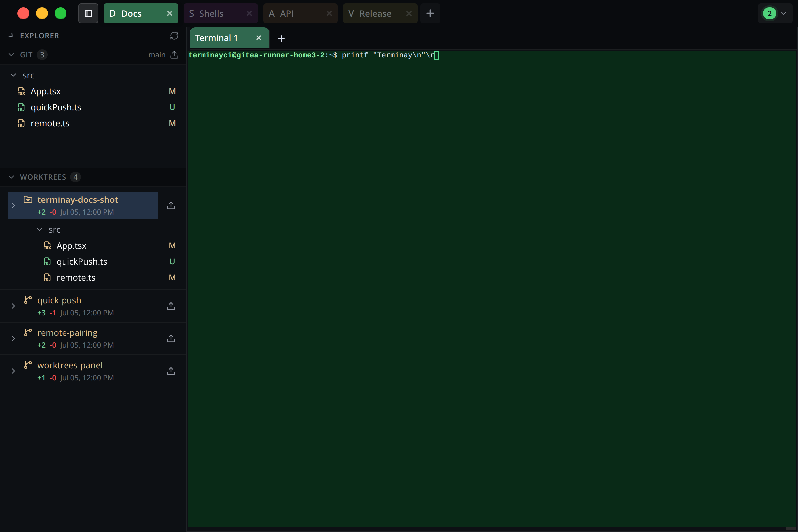798x532 pixels.
Task: Expand the worktrees-panel worktree
Action: pyautogui.click(x=13, y=371)
